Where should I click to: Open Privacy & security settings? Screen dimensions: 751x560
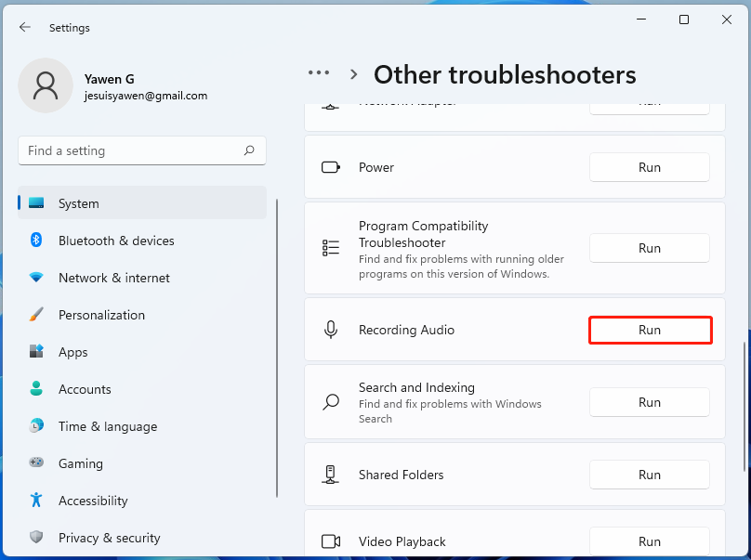coord(142,538)
